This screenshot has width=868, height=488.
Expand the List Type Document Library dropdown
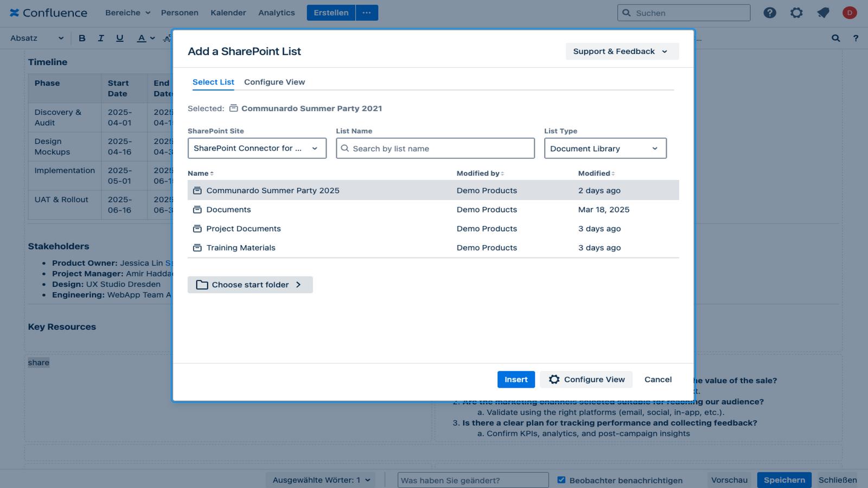[x=605, y=149]
